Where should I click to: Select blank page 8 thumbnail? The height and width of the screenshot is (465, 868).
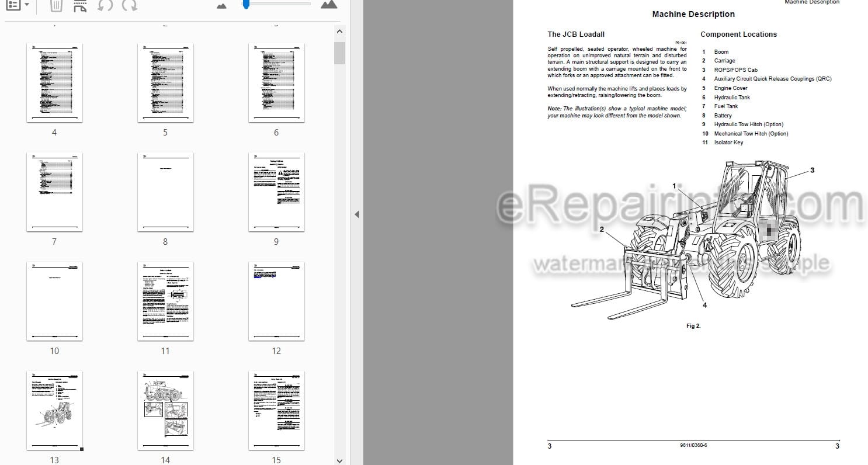pyautogui.click(x=165, y=192)
